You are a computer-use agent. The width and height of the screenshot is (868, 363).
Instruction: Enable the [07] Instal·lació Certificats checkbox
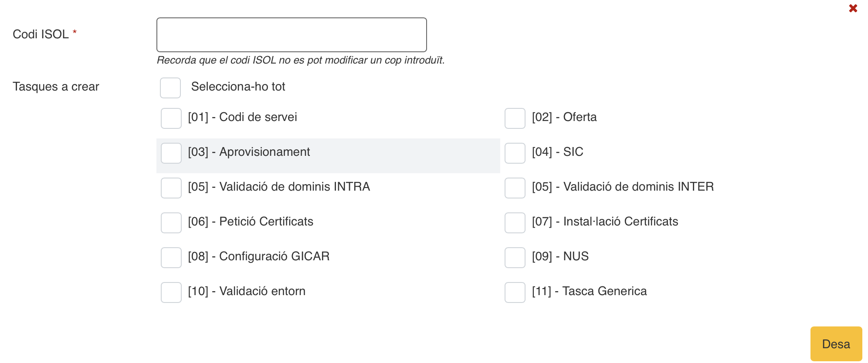pyautogui.click(x=515, y=223)
